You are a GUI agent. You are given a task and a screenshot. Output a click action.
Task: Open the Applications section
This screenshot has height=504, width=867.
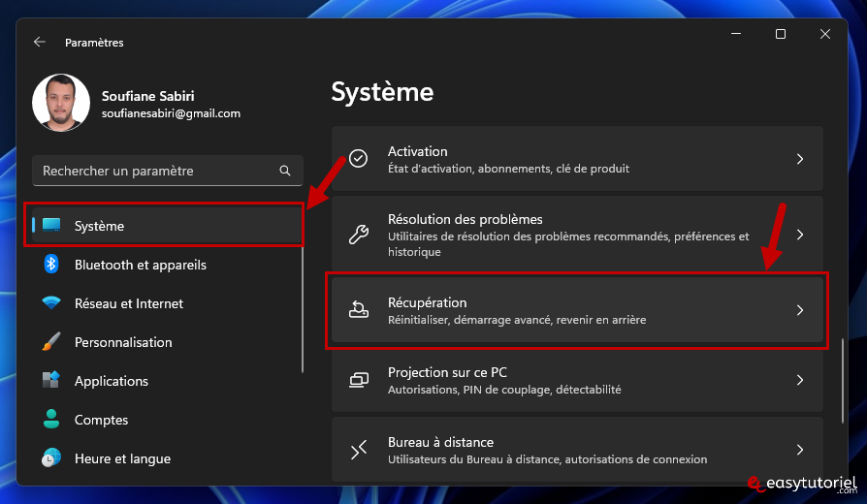pyautogui.click(x=167, y=381)
